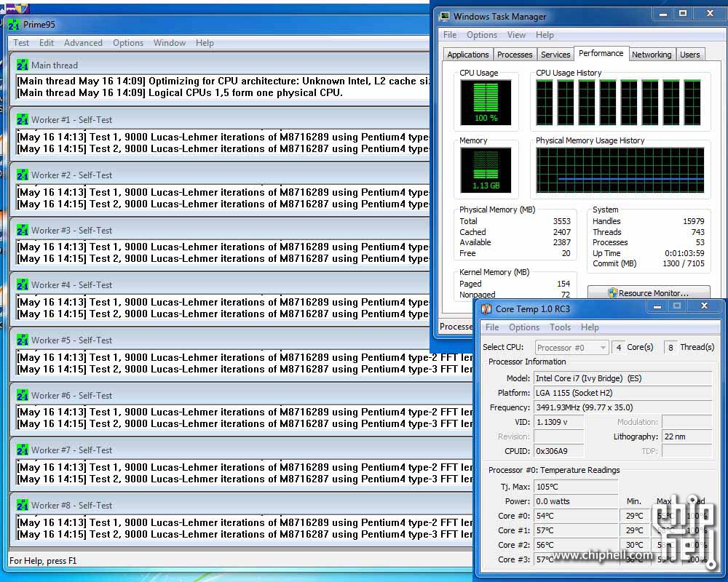Image resolution: width=728 pixels, height=582 pixels.
Task: Click the Threads count field showing 8
Action: point(670,347)
